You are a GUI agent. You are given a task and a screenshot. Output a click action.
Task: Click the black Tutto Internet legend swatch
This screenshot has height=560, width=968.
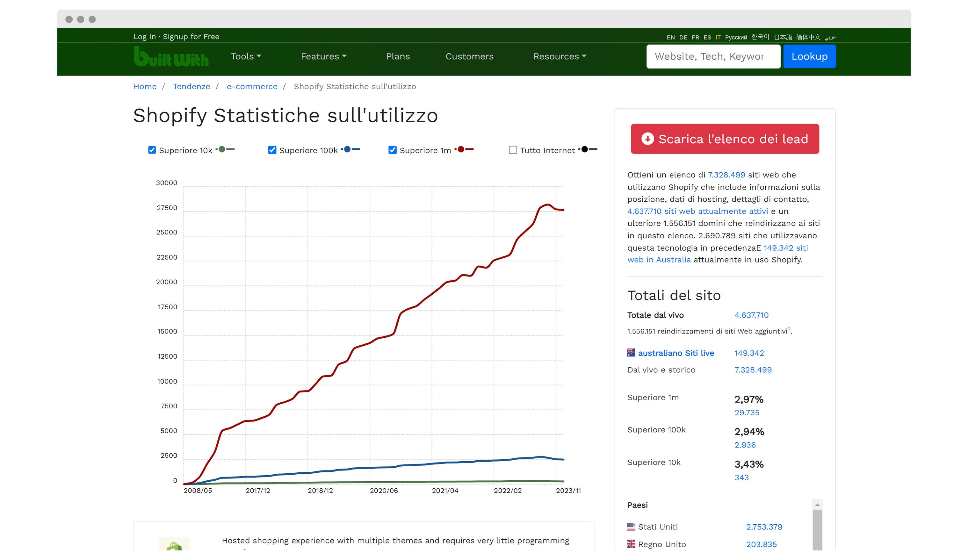tap(588, 149)
